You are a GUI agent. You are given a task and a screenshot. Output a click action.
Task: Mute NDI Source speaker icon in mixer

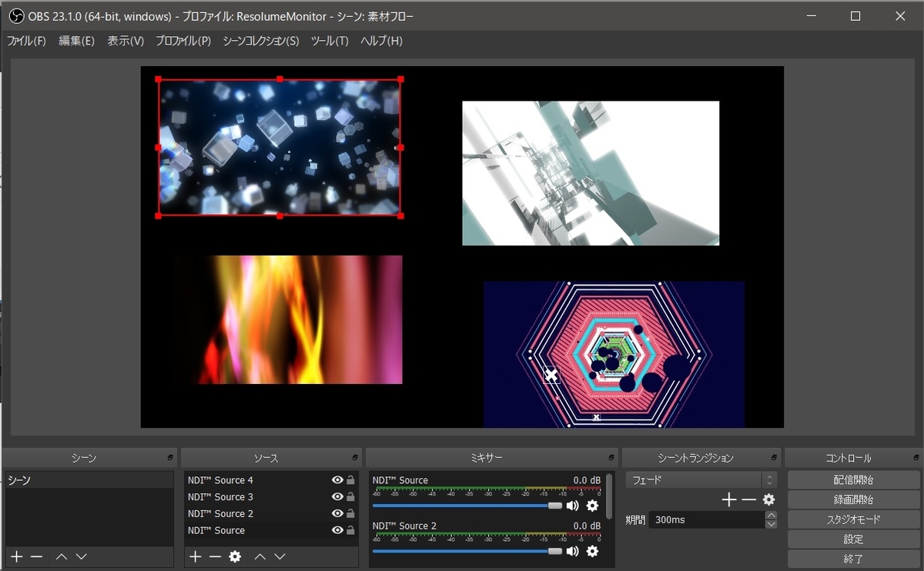coord(572,506)
